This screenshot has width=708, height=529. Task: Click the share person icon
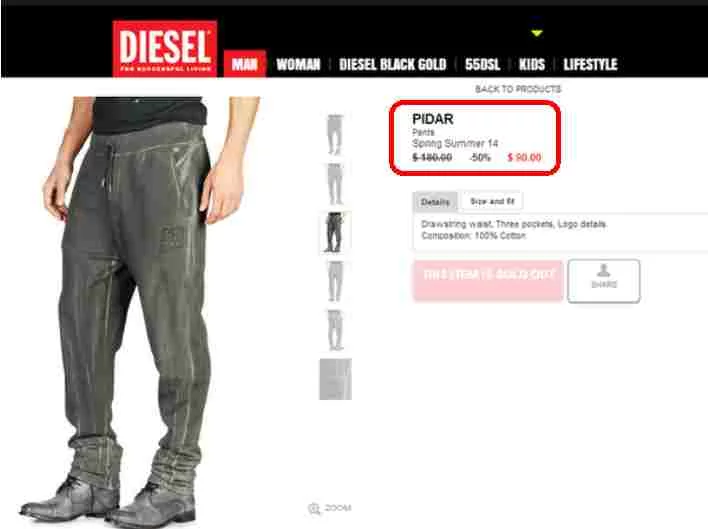tap(603, 270)
